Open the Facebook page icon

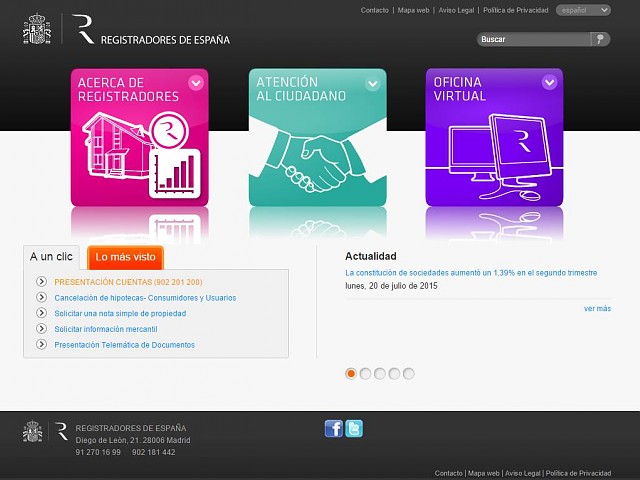click(334, 429)
